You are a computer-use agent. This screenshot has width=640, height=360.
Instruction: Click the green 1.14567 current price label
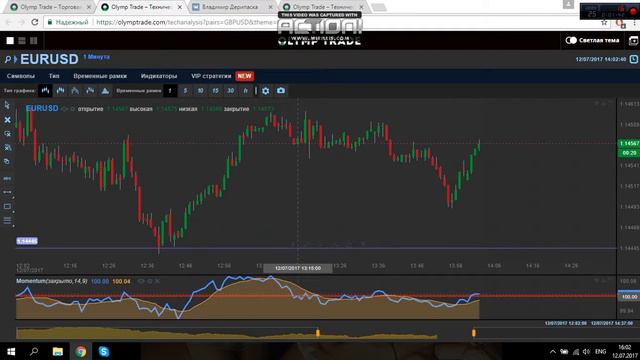tap(629, 143)
